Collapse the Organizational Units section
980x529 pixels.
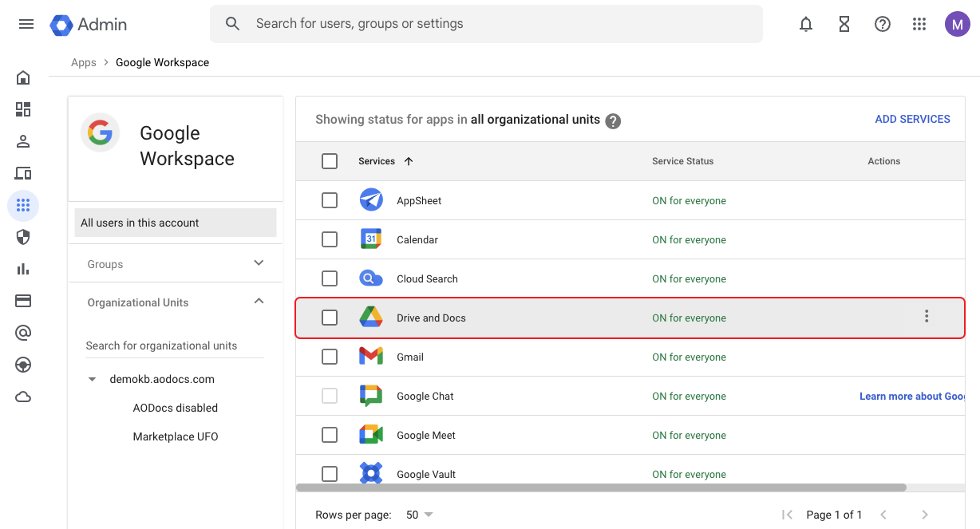tap(258, 302)
